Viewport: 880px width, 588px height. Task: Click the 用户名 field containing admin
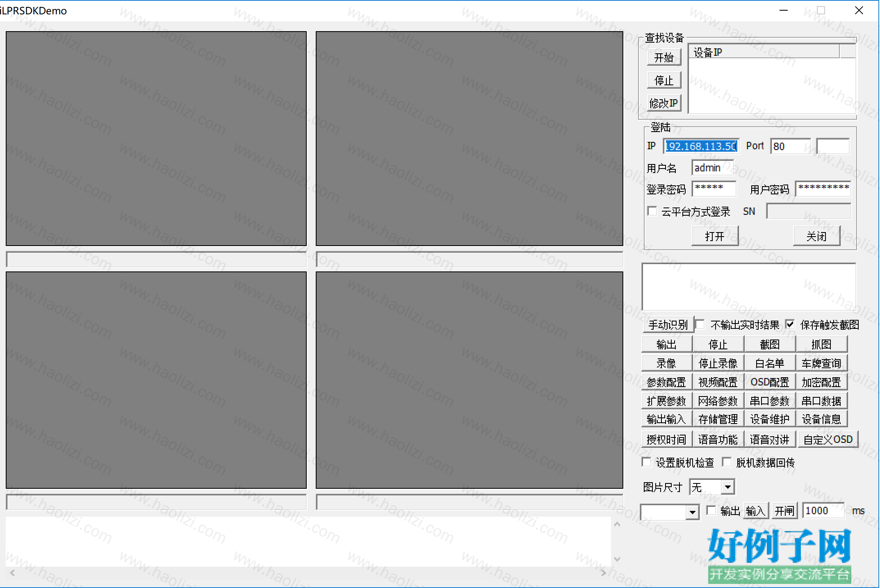(712, 168)
